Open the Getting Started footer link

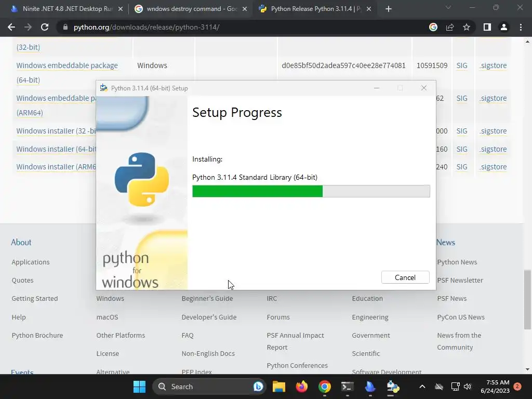click(35, 299)
